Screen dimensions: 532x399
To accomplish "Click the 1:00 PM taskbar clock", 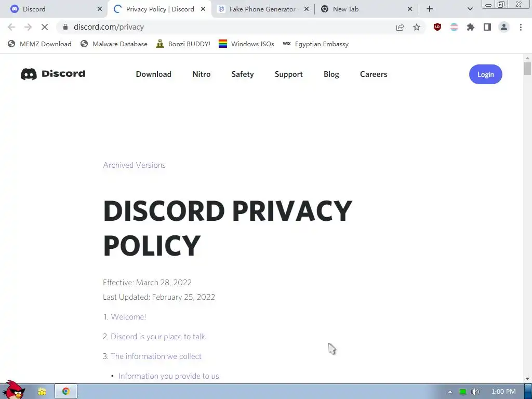I will (503, 392).
